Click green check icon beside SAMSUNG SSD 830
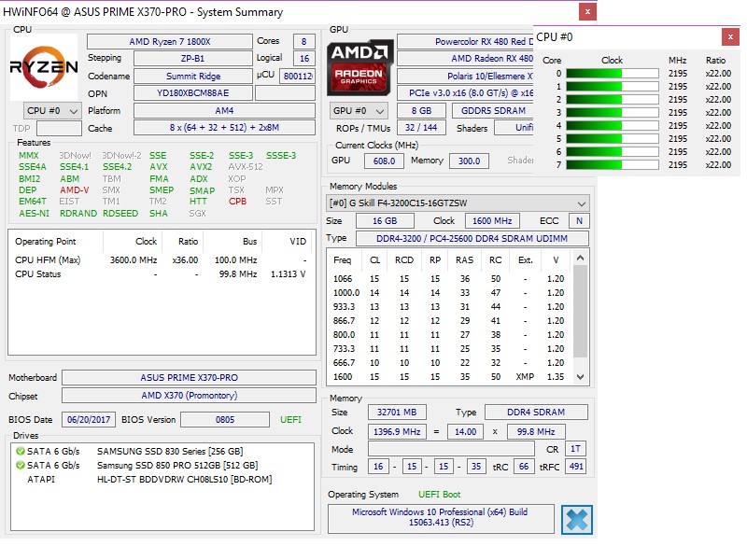Viewport: 747px width, 560px height. 20,451
